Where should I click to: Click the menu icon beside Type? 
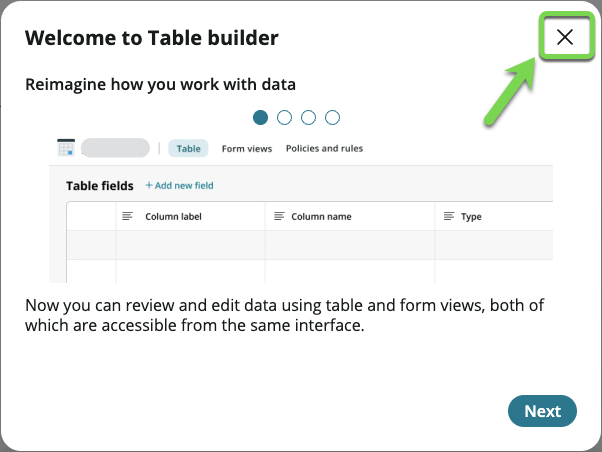[x=449, y=216]
